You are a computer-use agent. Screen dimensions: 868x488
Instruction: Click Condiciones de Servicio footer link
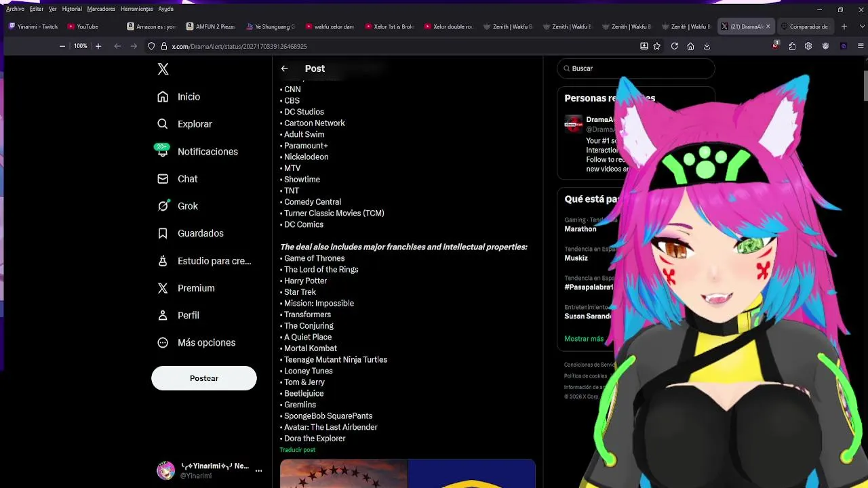[x=589, y=365]
